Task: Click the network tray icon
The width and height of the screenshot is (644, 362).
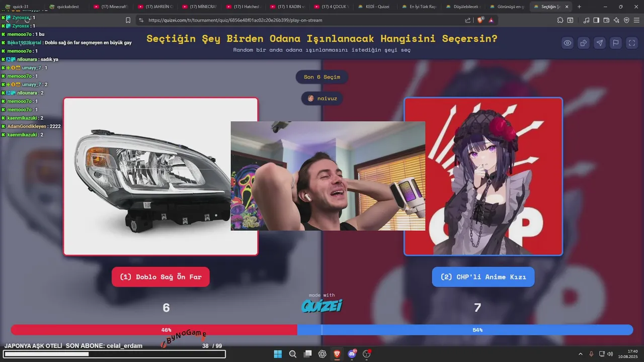Action: tap(602, 354)
